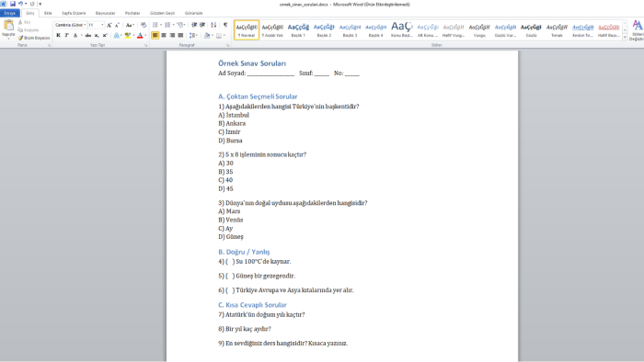Switch to the Postalar tab
644x362 pixels.
[132, 13]
